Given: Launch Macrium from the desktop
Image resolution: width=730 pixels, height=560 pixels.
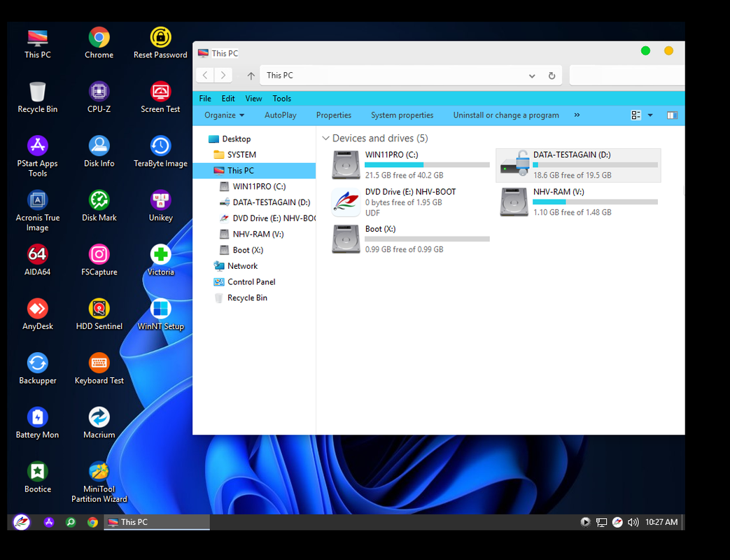Looking at the screenshot, I should tap(99, 423).
